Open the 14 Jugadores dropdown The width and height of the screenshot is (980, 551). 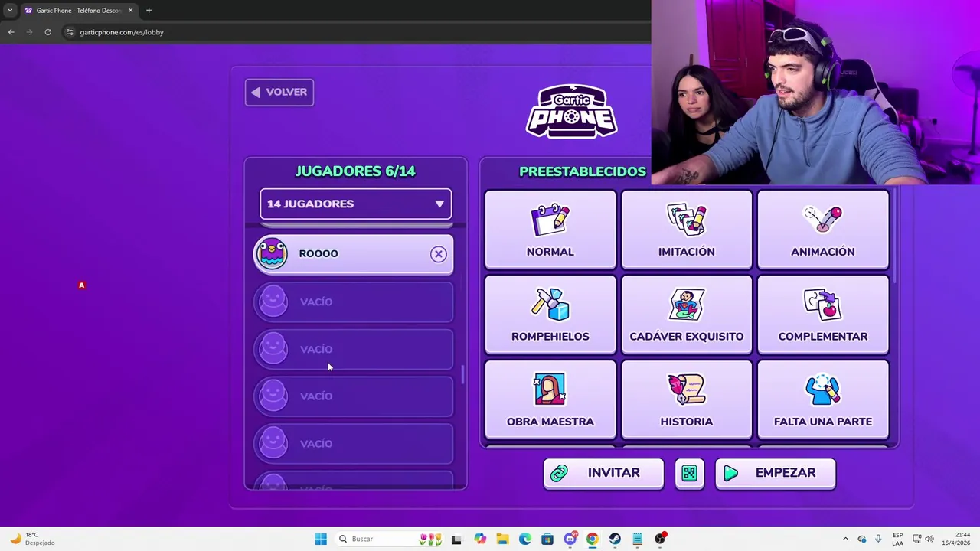click(x=355, y=204)
